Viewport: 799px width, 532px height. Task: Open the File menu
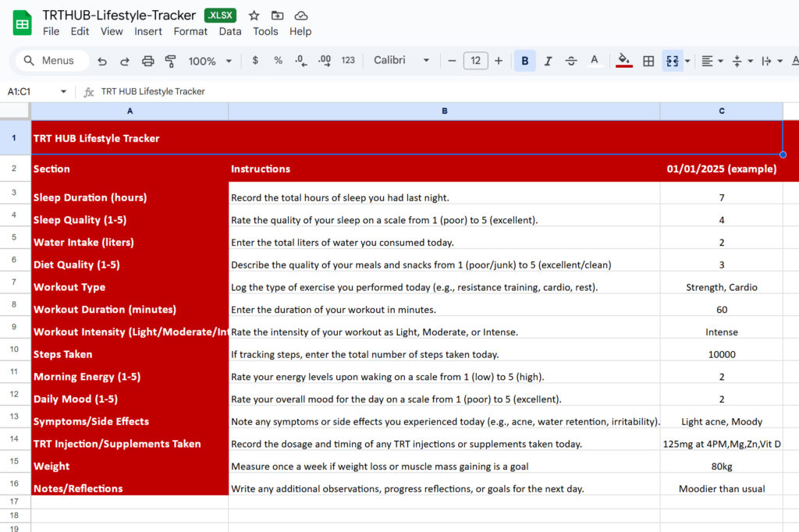51,32
